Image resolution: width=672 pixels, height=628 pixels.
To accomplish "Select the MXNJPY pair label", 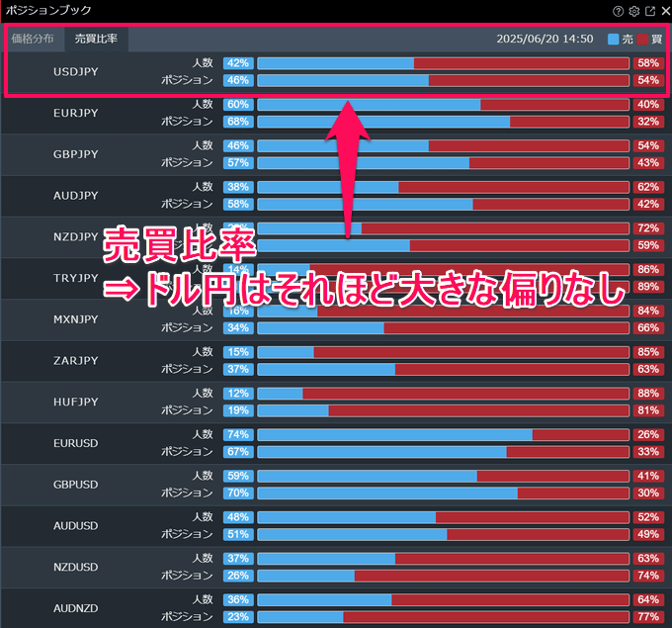I will point(76,319).
